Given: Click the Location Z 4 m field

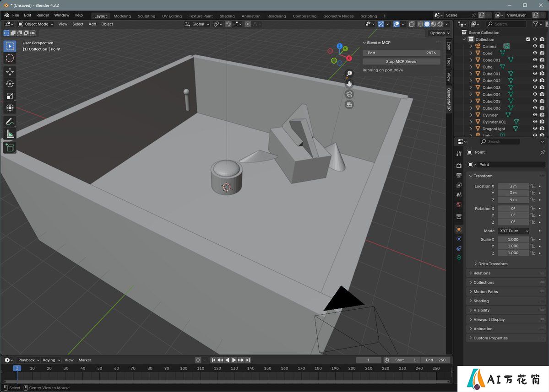Looking at the screenshot, I should [x=513, y=200].
